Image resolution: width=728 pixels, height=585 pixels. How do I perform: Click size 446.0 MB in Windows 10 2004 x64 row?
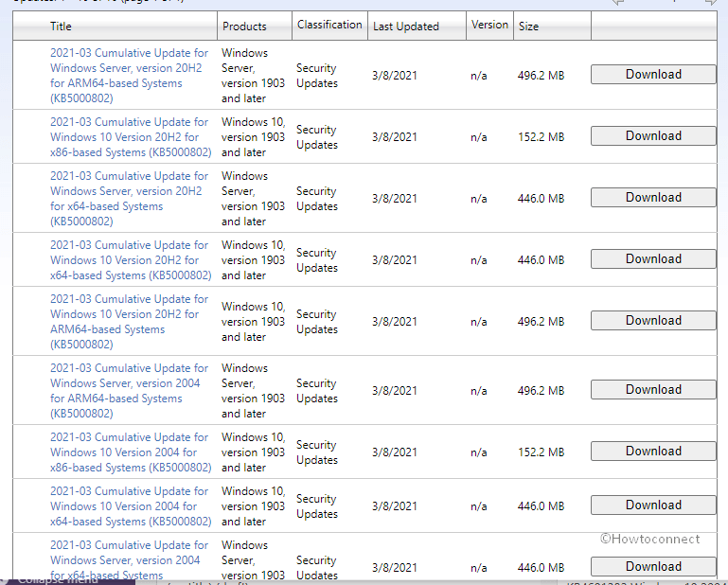click(541, 506)
